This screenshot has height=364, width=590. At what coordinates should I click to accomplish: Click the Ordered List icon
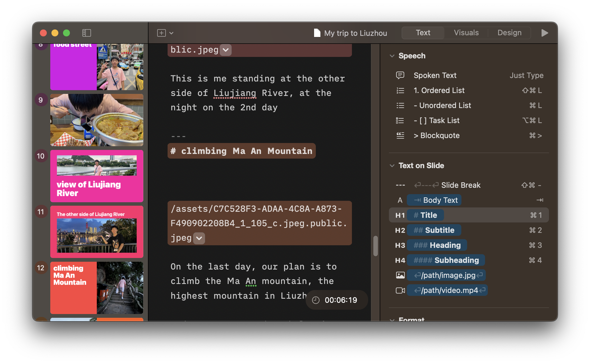click(x=400, y=90)
